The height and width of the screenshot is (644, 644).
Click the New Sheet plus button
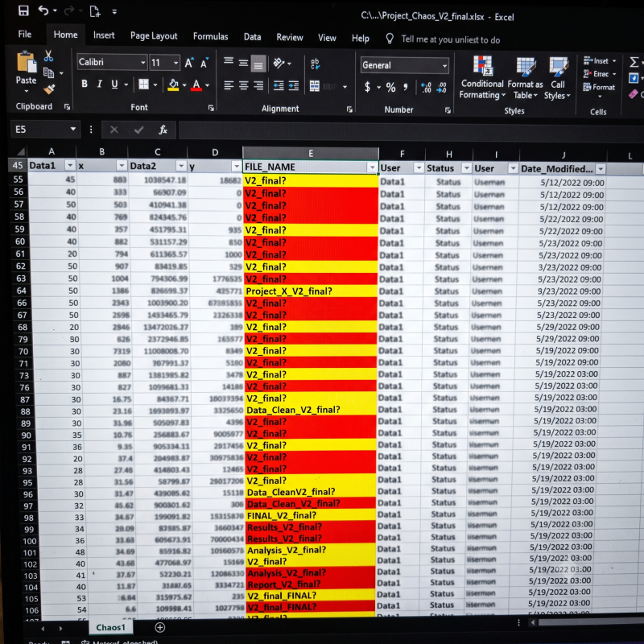click(159, 627)
